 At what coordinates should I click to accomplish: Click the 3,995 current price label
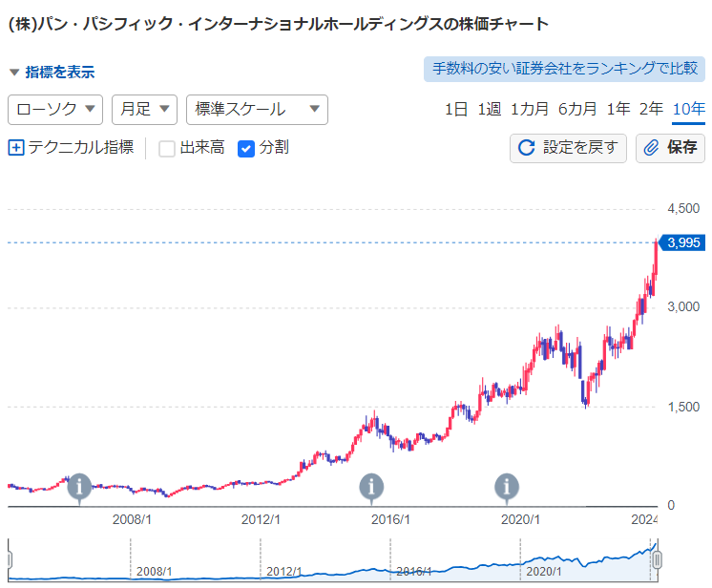click(x=682, y=242)
